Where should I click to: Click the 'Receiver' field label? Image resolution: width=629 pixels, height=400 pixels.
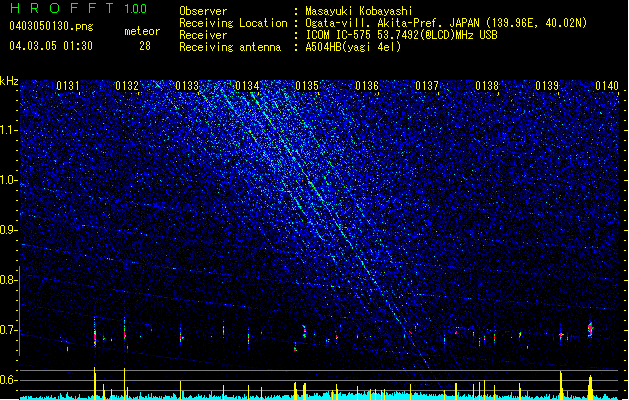[x=203, y=35]
